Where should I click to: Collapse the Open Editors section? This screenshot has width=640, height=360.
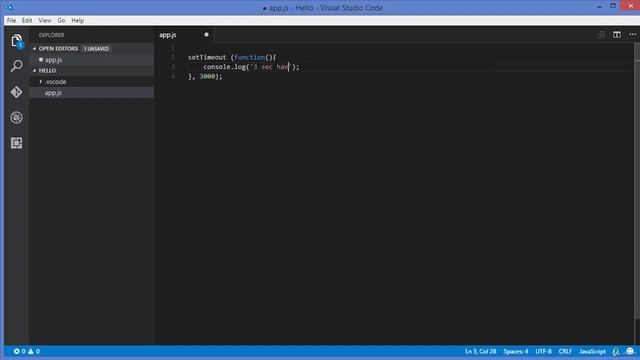coord(35,49)
